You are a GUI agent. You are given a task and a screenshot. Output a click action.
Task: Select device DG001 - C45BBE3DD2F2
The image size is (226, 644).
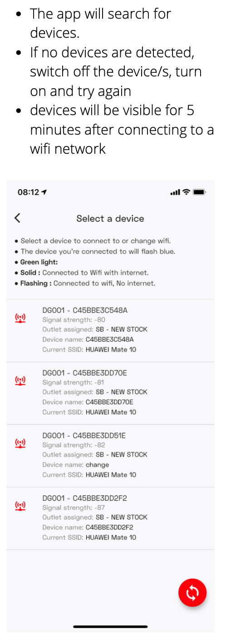[110, 518]
